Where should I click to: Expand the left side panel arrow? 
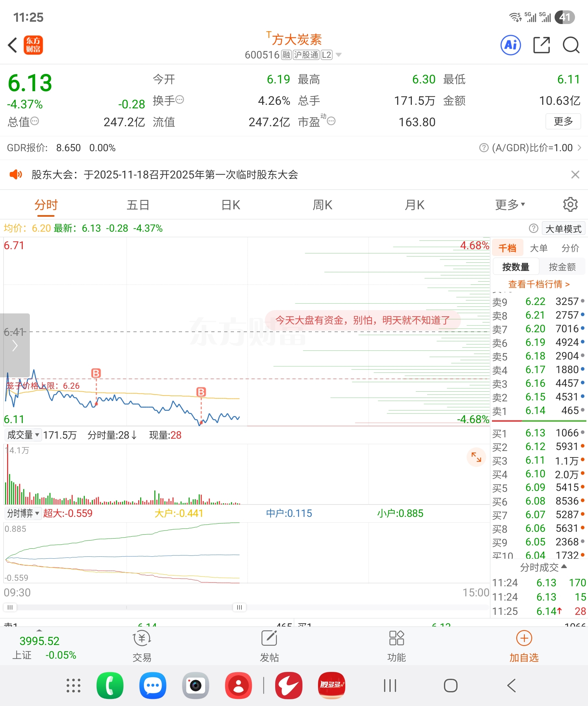15,345
